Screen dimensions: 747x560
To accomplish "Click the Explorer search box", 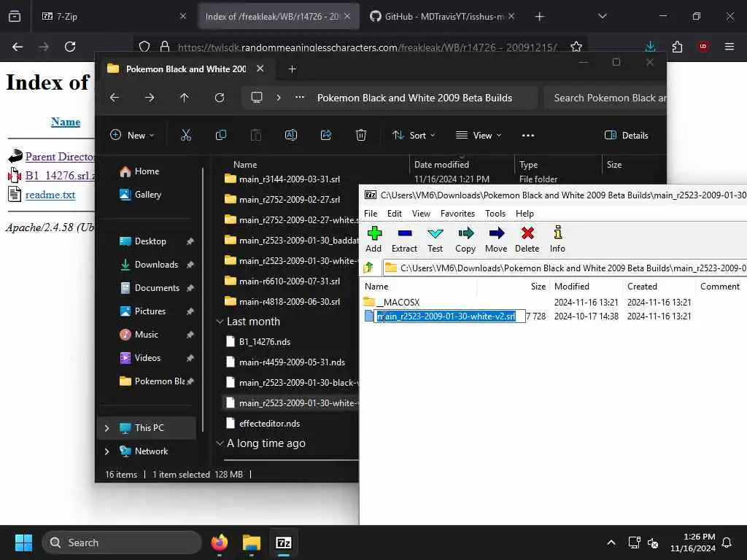I will pyautogui.click(x=605, y=98).
